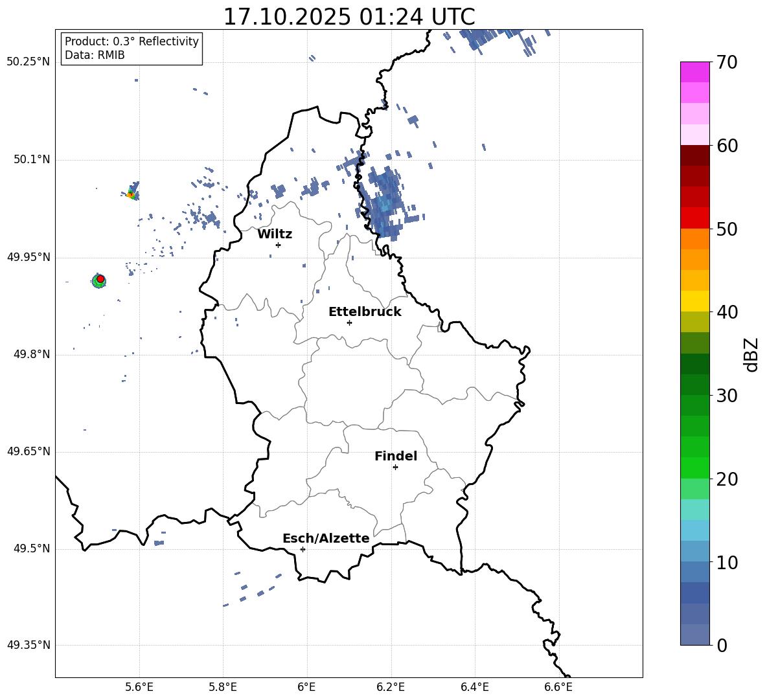Click the cross marker below Wiltz
Screen dimensions: 767x700
[x=279, y=245]
